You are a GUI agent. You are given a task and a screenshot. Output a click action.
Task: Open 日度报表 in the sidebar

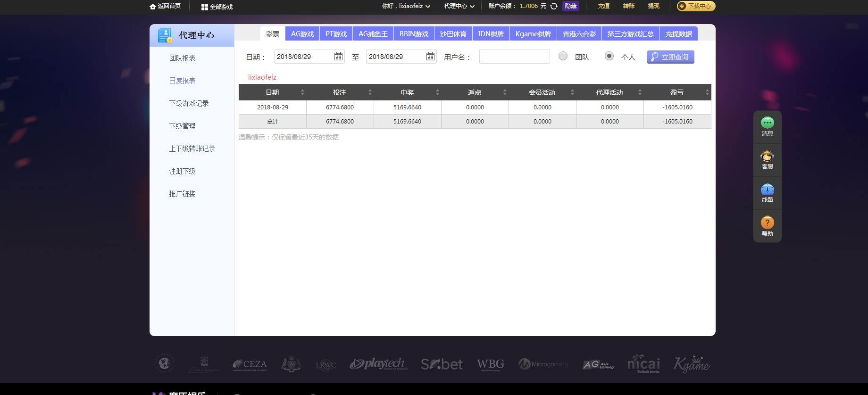(182, 81)
